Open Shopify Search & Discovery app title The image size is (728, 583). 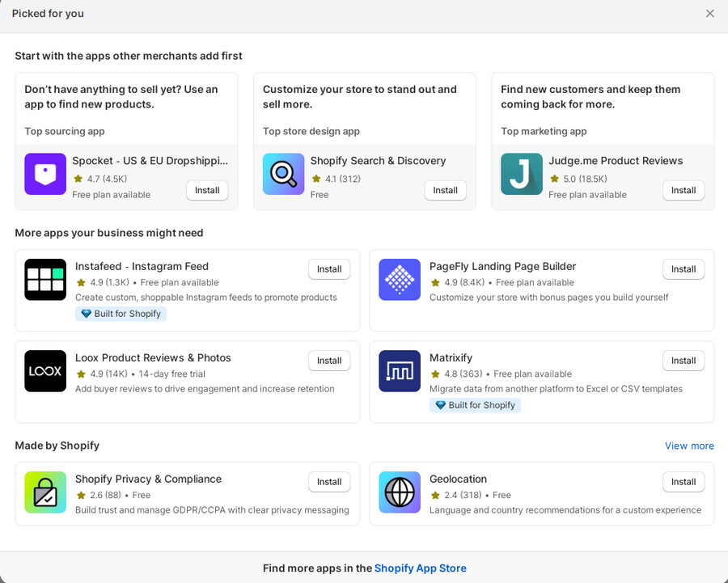click(x=378, y=161)
